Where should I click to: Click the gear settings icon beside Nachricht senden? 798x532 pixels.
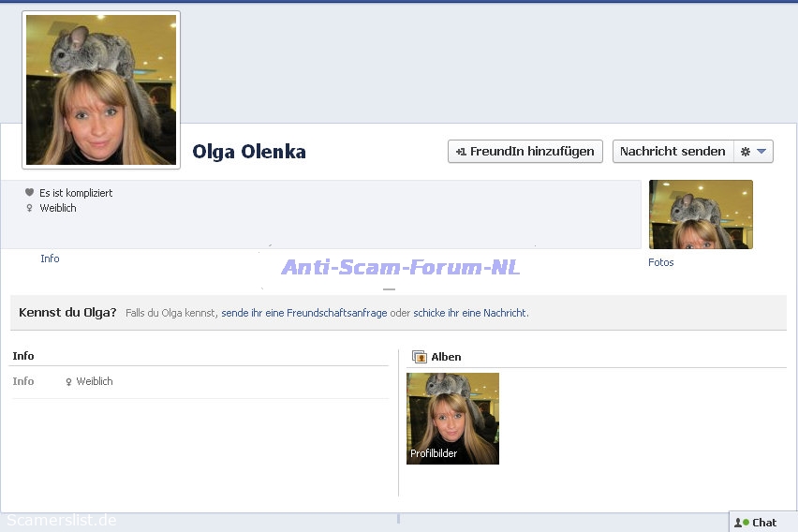point(746,152)
